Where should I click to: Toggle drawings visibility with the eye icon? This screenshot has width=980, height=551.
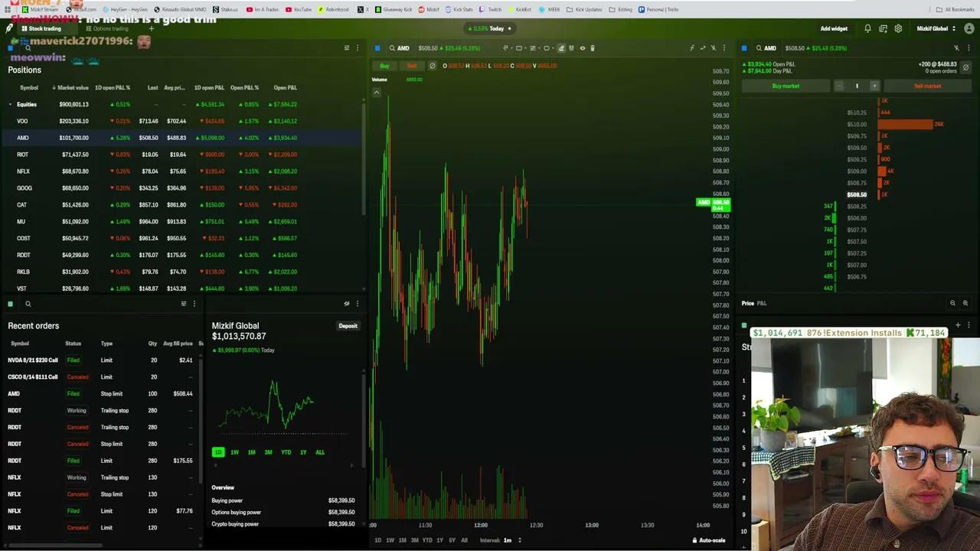582,48
